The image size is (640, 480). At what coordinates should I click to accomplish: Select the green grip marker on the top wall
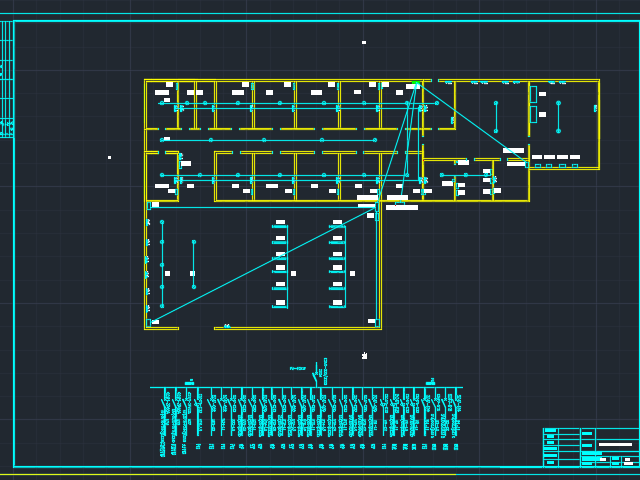pyautogui.click(x=416, y=84)
